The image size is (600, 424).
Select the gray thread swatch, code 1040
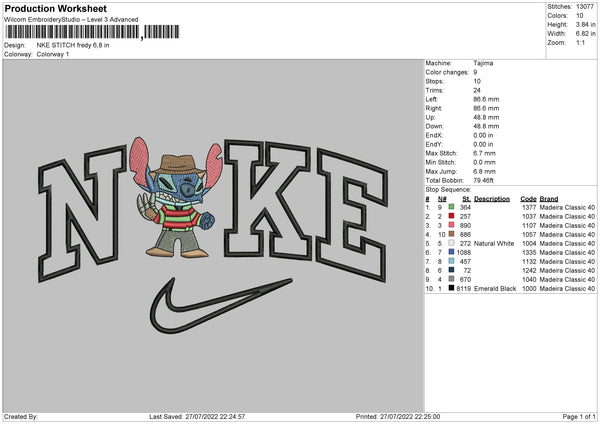pyautogui.click(x=452, y=279)
